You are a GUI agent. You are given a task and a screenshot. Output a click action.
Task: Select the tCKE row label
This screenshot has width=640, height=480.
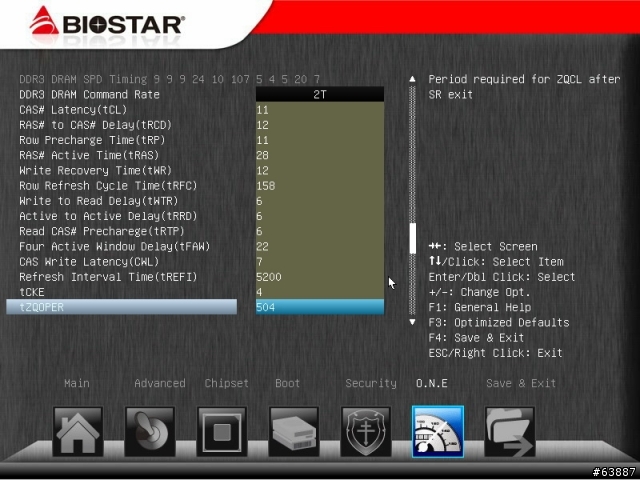tap(32, 292)
